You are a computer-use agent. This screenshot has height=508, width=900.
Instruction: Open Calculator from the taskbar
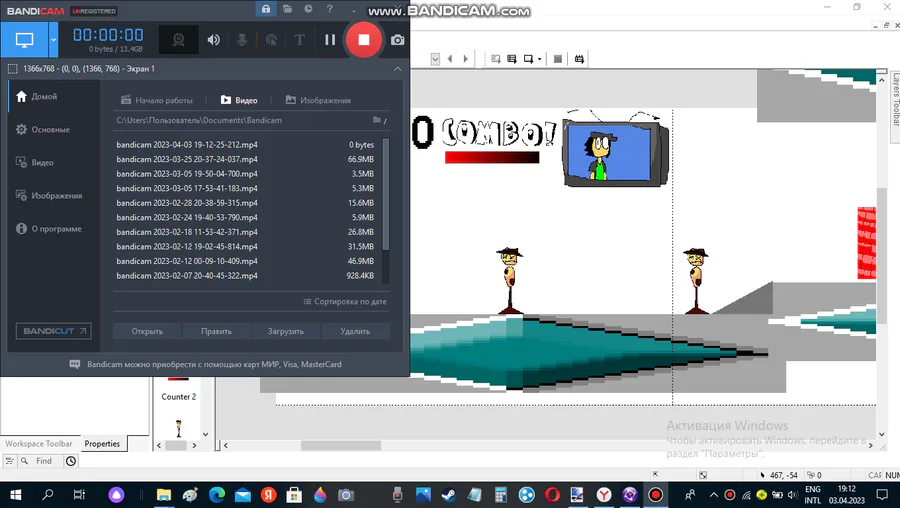click(501, 495)
